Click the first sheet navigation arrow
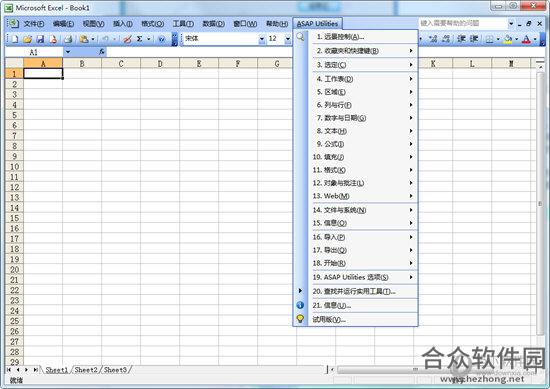Viewport: 550px width, 389px height. tap(9, 370)
